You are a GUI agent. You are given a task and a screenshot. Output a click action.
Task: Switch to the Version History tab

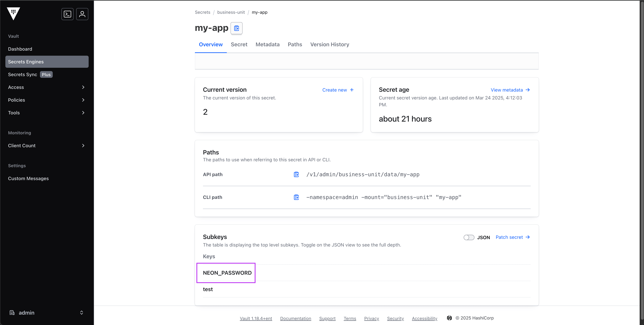coord(330,44)
